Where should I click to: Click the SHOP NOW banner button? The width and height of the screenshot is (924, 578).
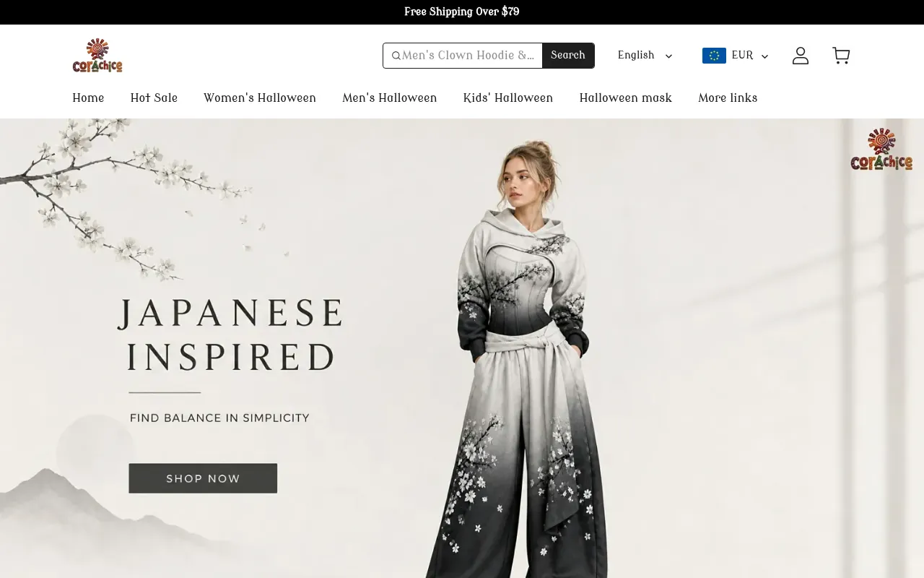[203, 478]
